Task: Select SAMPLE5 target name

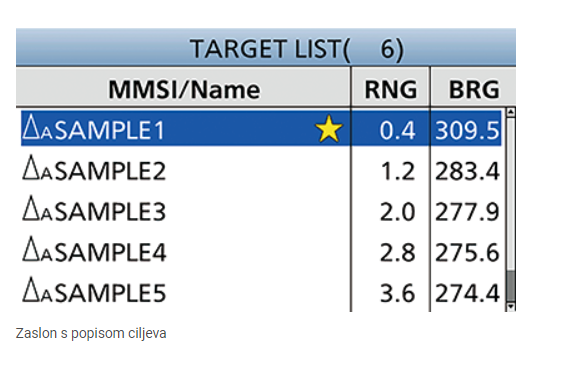Action: click(x=111, y=293)
